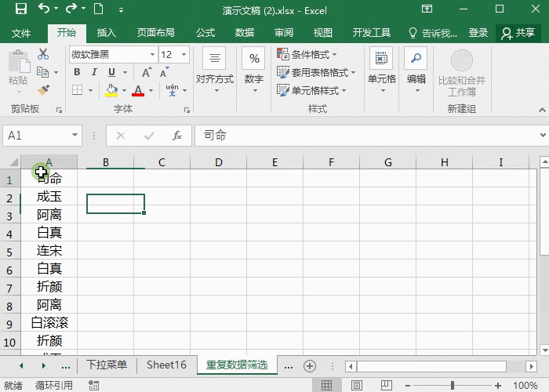Viewport: 549px width, 392px height.
Task: Open 套用表格格式 table format menu
Action: [316, 72]
